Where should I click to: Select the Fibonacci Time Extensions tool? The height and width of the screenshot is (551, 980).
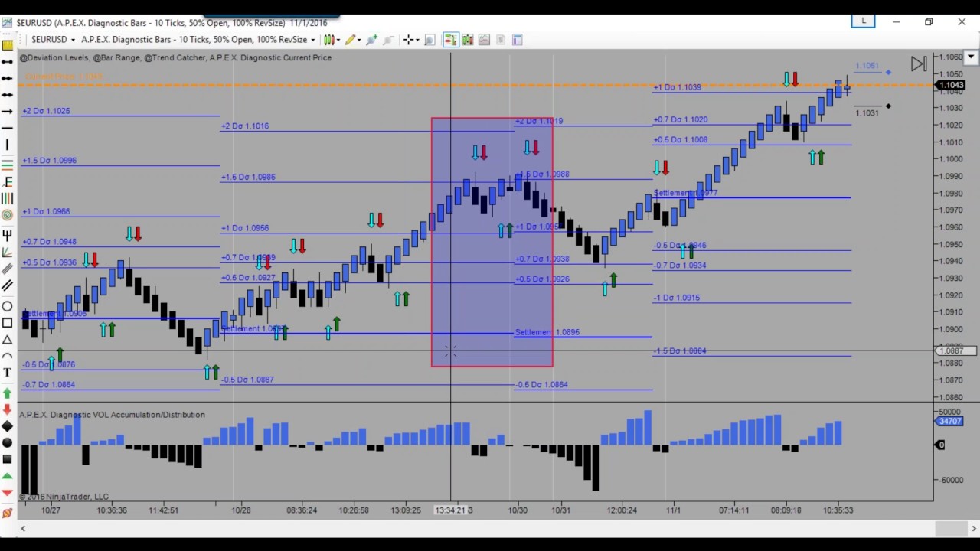(x=7, y=197)
